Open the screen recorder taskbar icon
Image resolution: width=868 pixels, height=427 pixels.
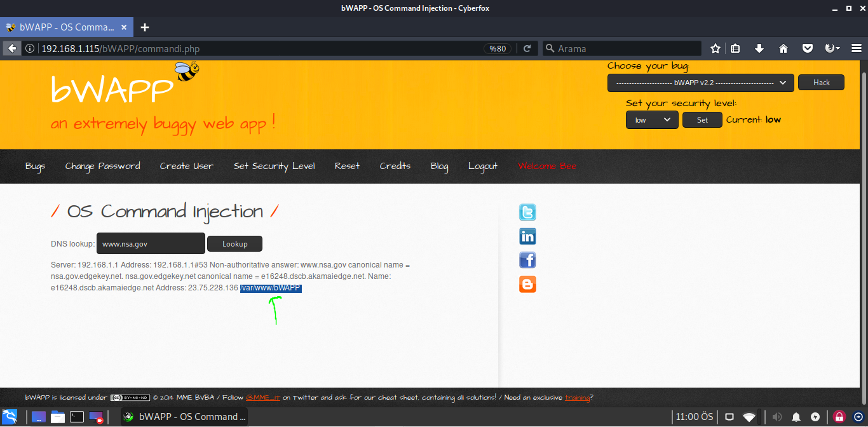click(x=96, y=417)
